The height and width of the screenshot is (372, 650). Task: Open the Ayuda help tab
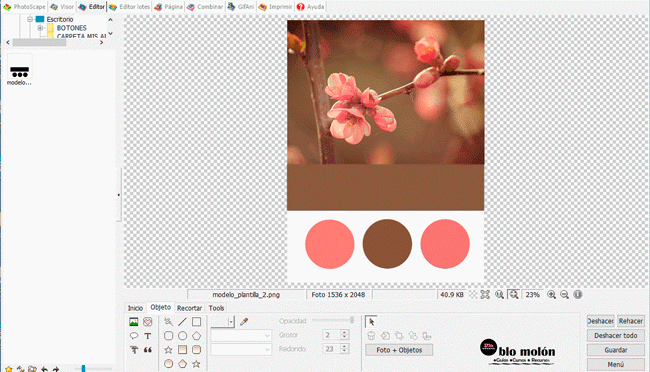[x=310, y=7]
